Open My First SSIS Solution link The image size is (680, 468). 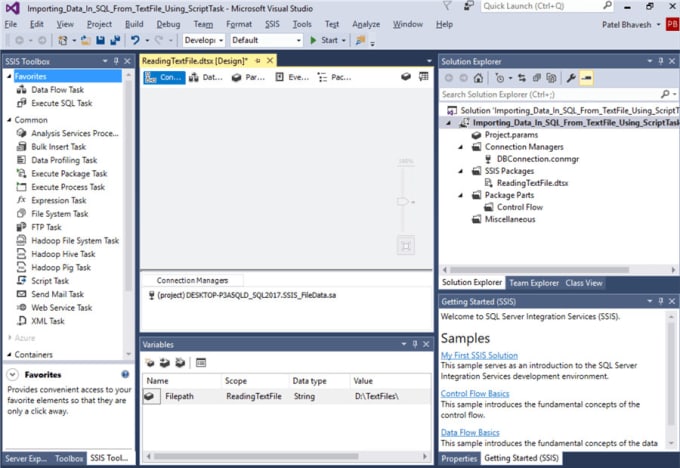coord(479,355)
